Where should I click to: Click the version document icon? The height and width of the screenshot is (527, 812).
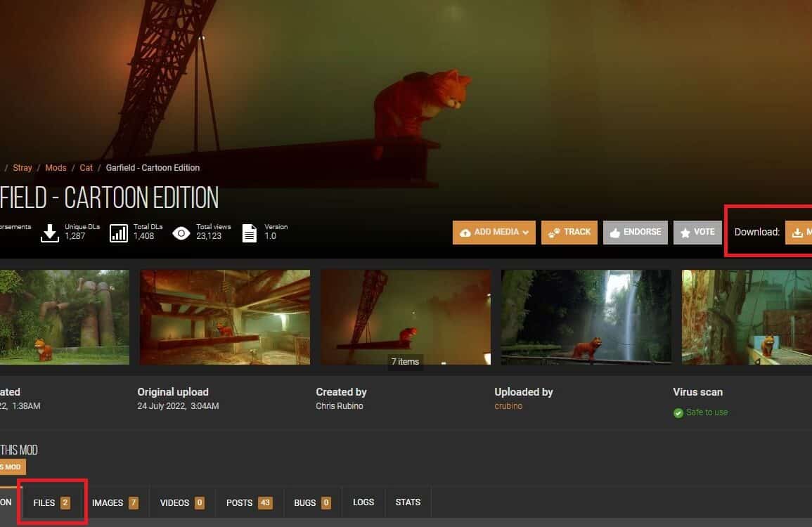coord(249,233)
